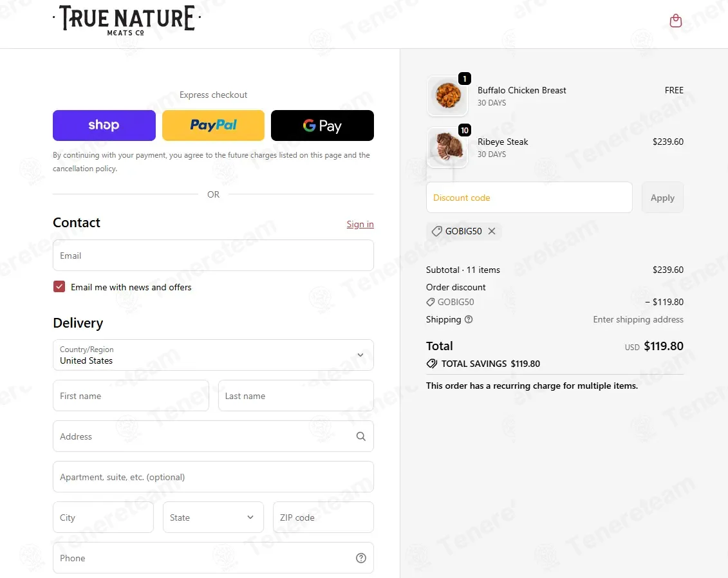Click the FREE price label
This screenshot has width=728, height=578.
[x=674, y=90]
